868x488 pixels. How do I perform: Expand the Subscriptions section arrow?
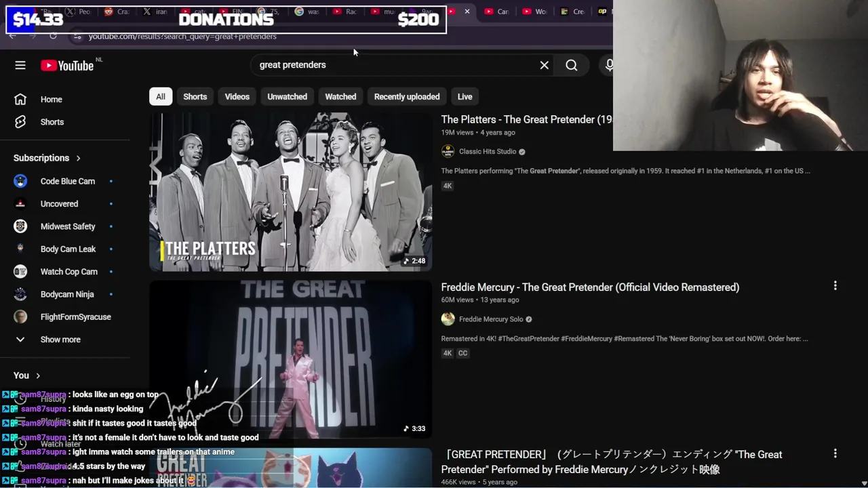(x=78, y=158)
